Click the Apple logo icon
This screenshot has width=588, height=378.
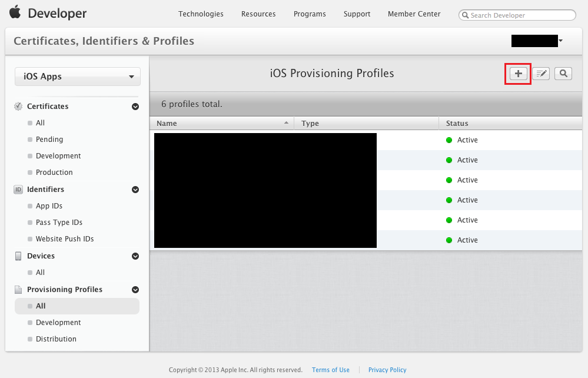(15, 12)
